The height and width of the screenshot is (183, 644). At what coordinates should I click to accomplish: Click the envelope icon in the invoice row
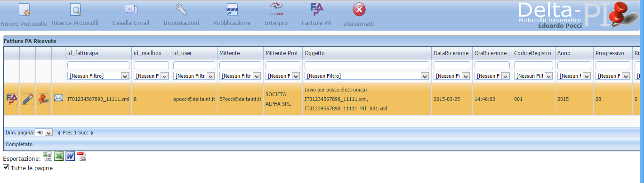pos(58,98)
